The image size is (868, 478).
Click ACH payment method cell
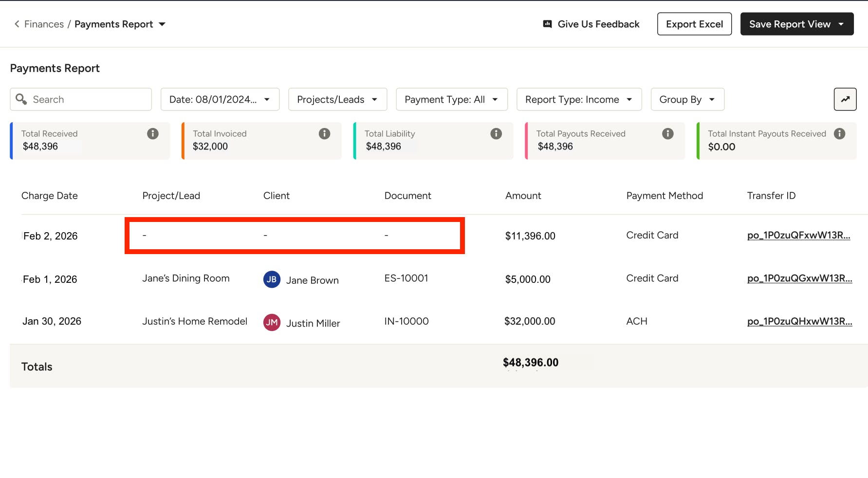click(637, 321)
